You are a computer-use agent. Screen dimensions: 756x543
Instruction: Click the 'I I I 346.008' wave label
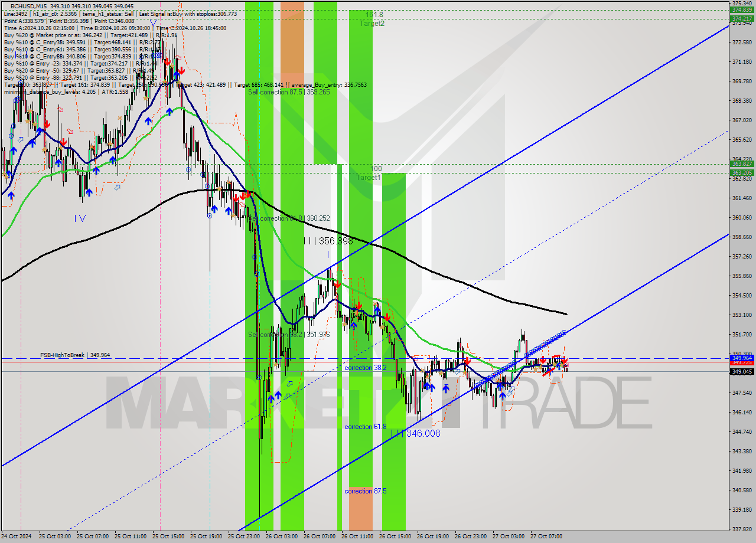click(x=416, y=433)
